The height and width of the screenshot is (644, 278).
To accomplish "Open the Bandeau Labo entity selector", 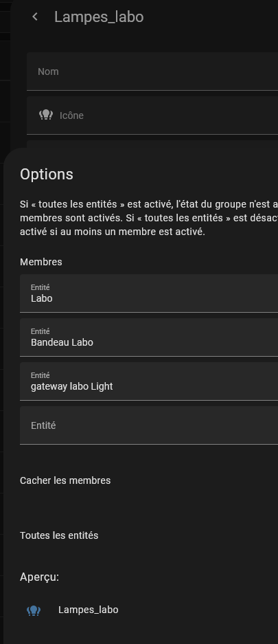I will pos(149,337).
